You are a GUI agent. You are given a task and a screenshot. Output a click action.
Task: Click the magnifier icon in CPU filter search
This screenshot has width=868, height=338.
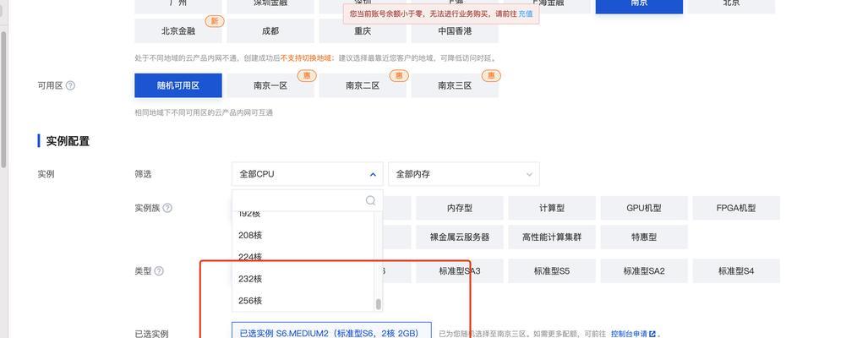pos(371,200)
